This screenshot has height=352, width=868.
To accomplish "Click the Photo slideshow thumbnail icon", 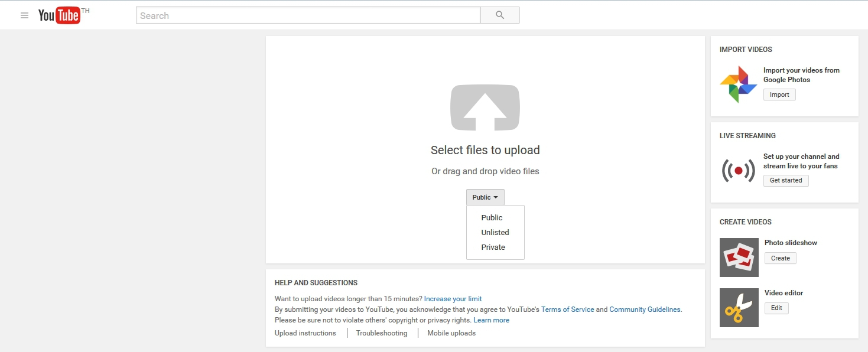I will point(739,258).
